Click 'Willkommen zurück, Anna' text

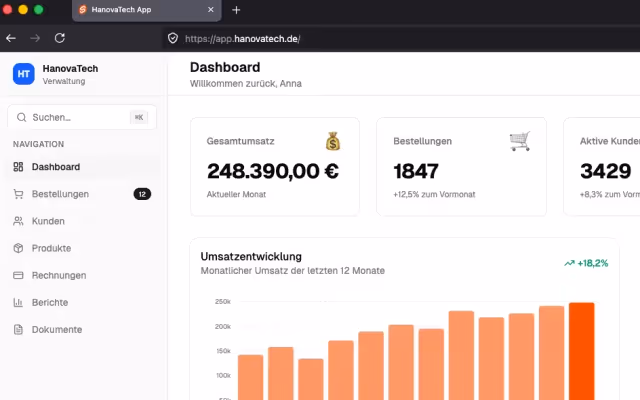(x=246, y=84)
